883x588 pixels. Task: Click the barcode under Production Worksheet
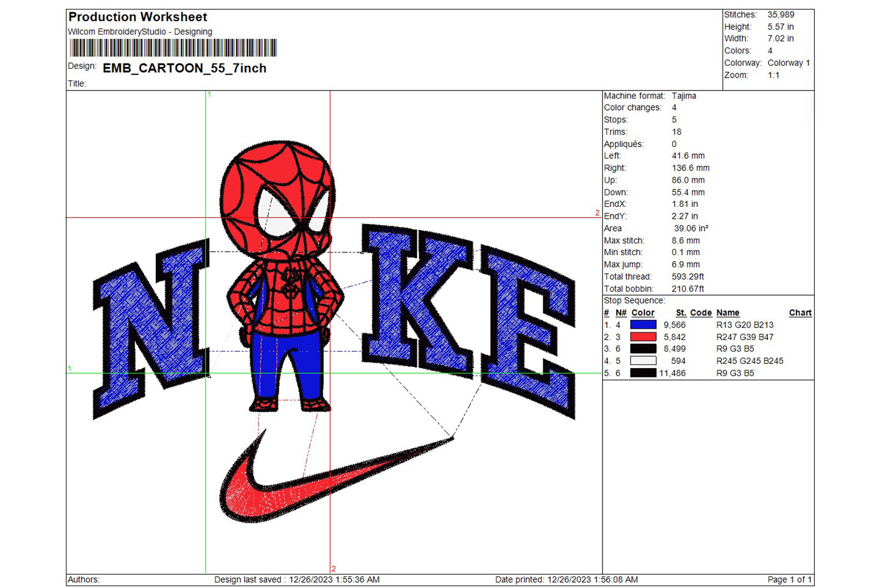click(x=173, y=48)
